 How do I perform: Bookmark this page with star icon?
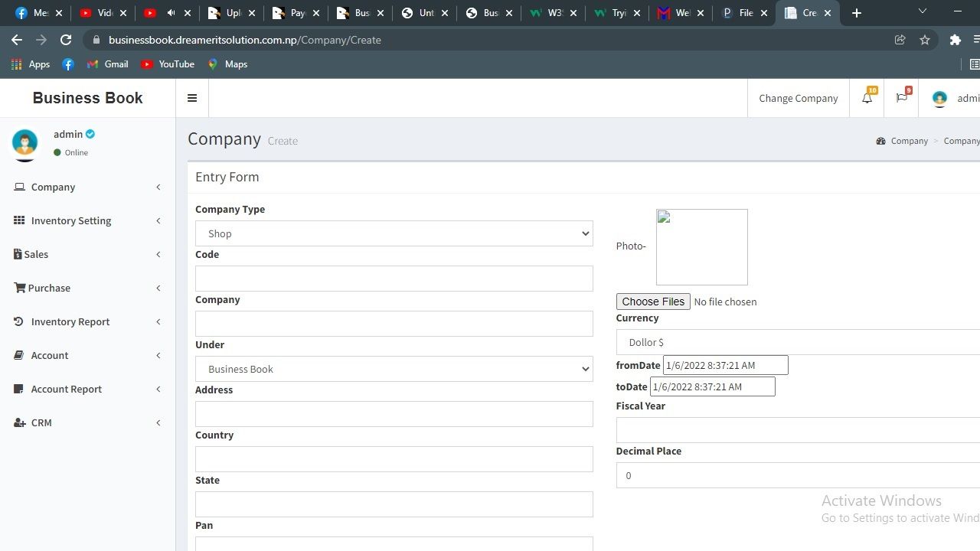click(925, 40)
